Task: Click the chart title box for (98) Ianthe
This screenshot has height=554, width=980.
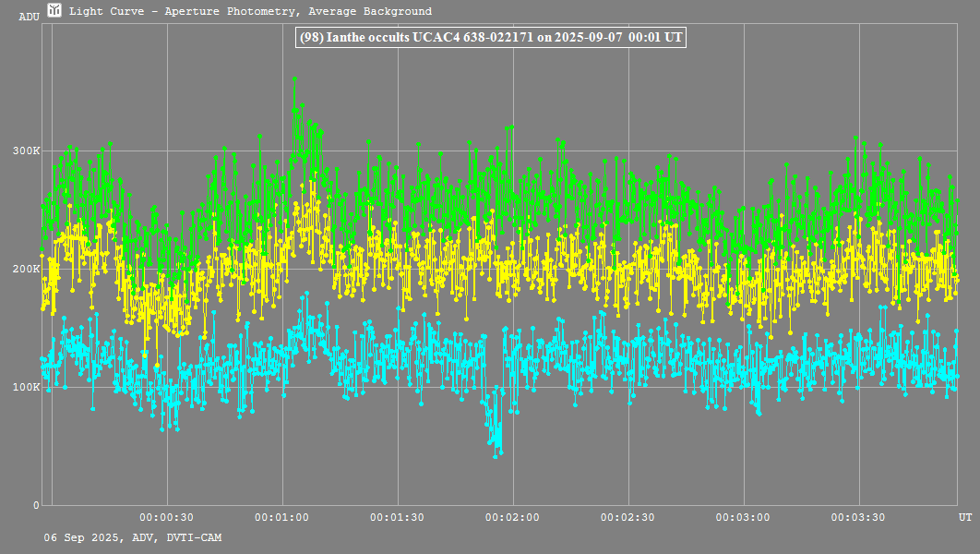Action: point(491,37)
